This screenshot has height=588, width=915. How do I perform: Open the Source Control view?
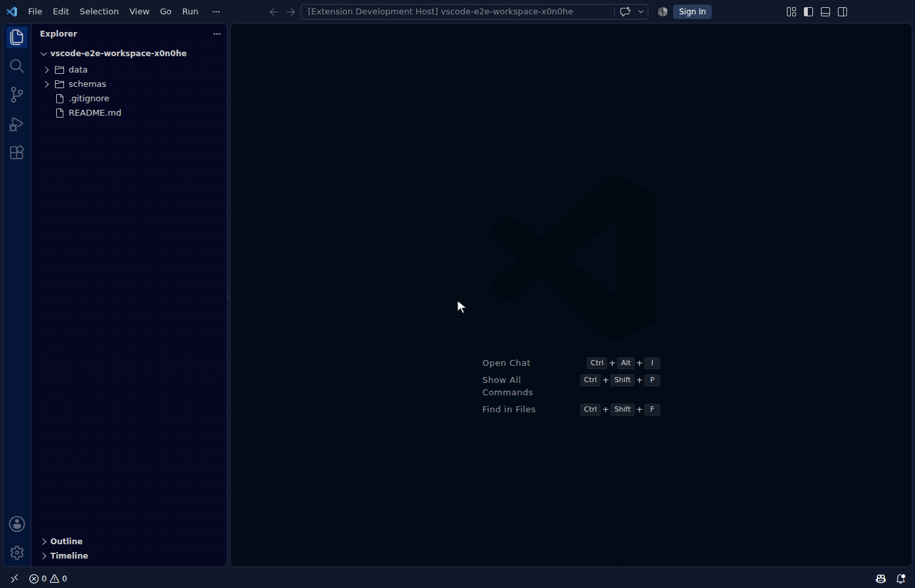(x=17, y=95)
